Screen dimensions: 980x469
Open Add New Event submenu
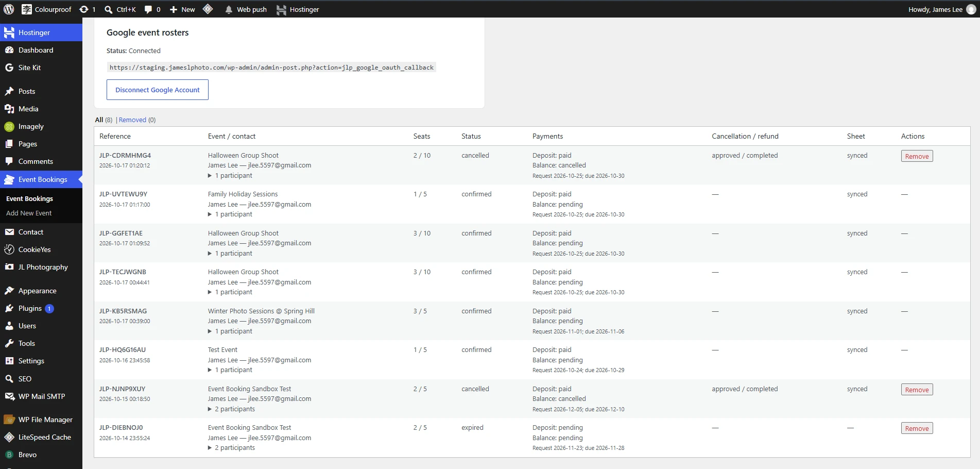(29, 213)
